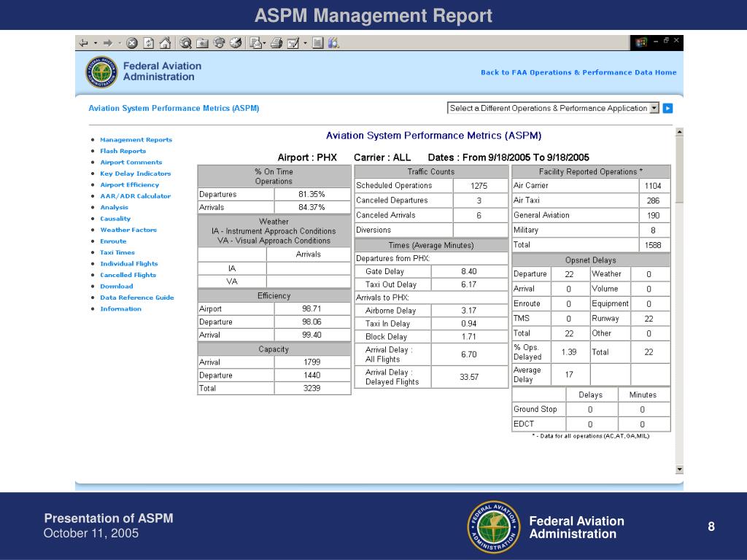Click the % Ops. Delayed value 1.39
The height and width of the screenshot is (560, 747).
569,352
